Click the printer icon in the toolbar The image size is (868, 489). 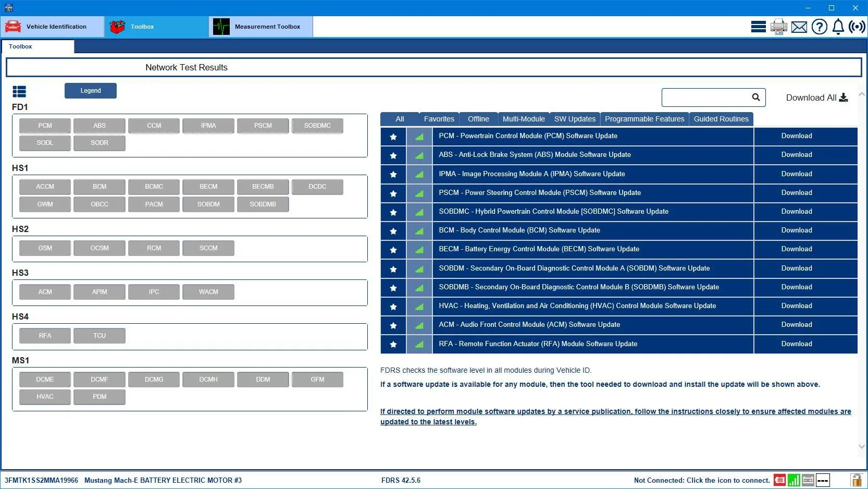tap(778, 27)
